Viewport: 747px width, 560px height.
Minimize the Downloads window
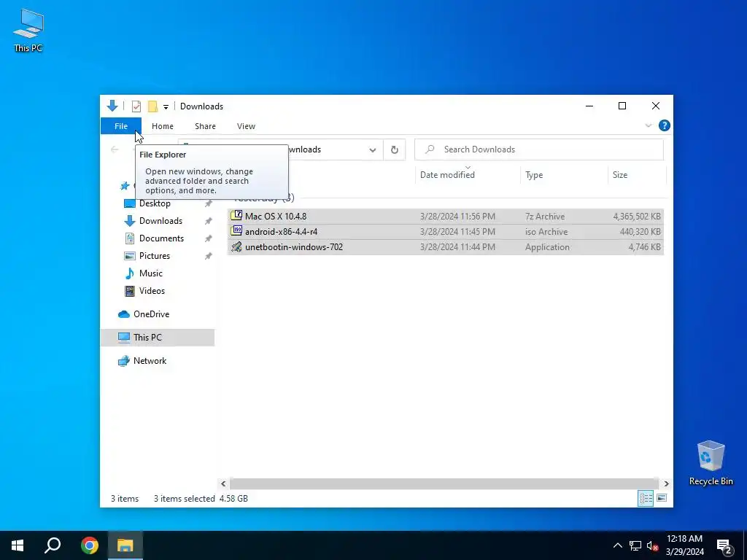click(589, 106)
